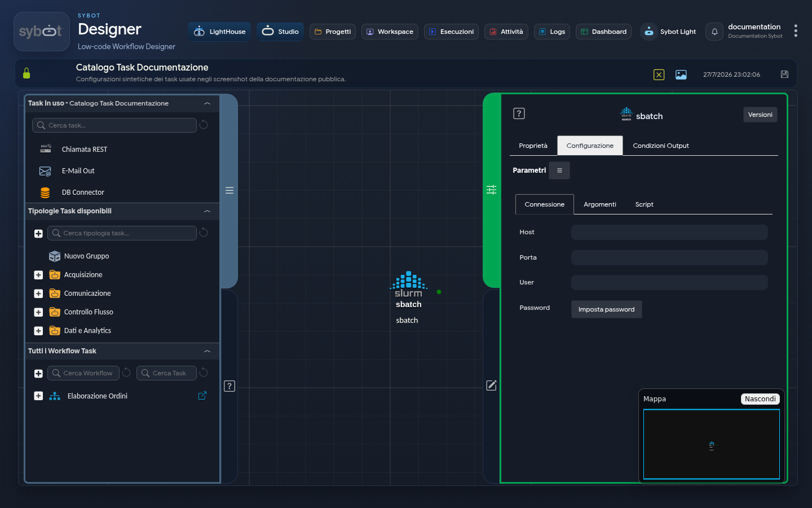Viewport: 812px width, 508px height.
Task: Switch to the Condizioni Output tab
Action: pyautogui.click(x=661, y=146)
